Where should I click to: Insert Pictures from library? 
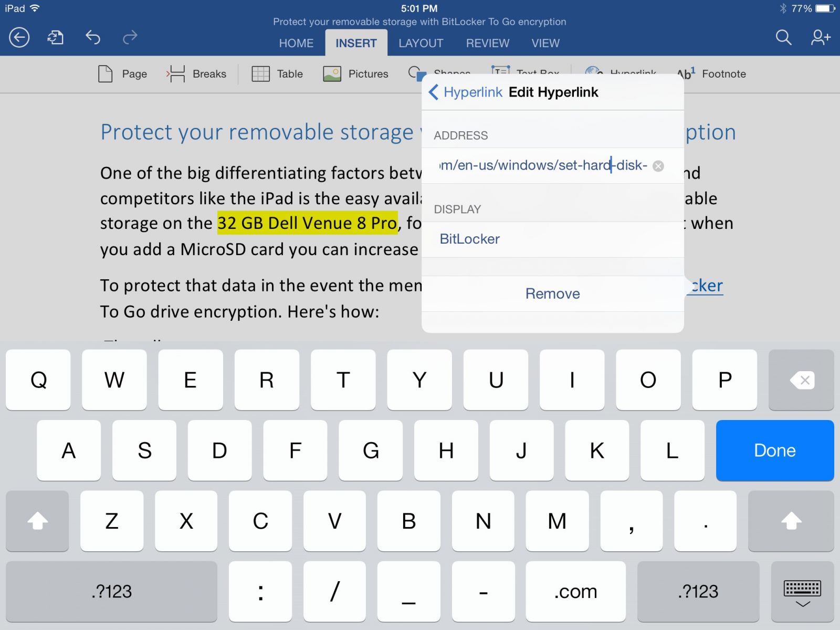click(355, 74)
